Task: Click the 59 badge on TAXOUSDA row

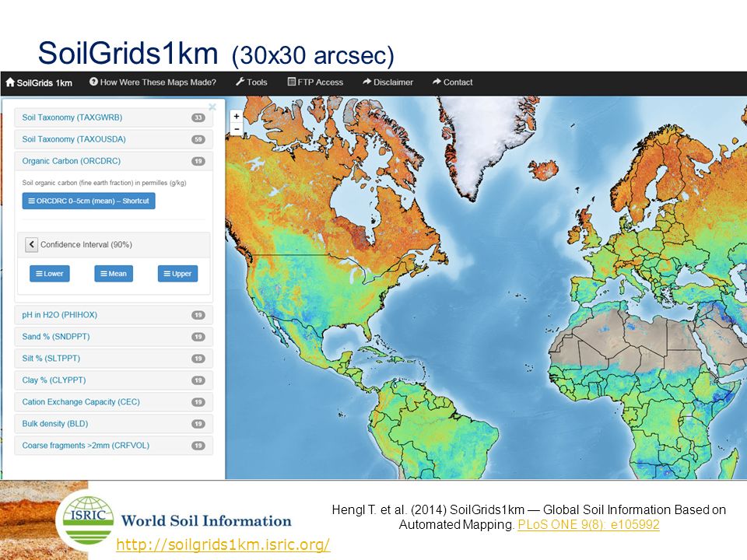Action: point(198,139)
